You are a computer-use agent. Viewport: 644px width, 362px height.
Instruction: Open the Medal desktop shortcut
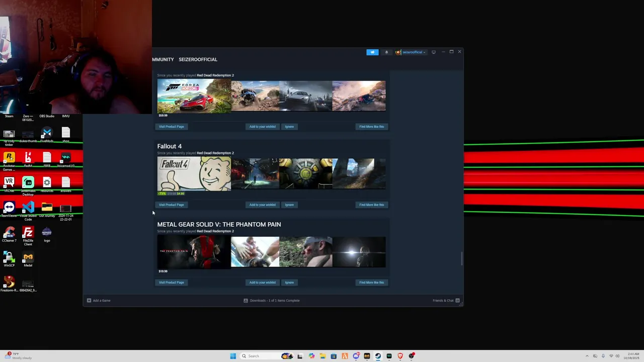pos(28,259)
